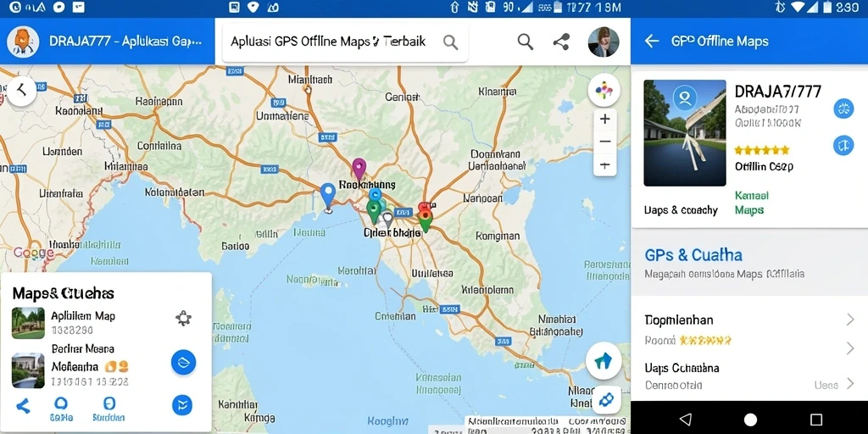The image size is (868, 434).
Task: Open the GPs & Cuatha section heading
Action: (693, 255)
